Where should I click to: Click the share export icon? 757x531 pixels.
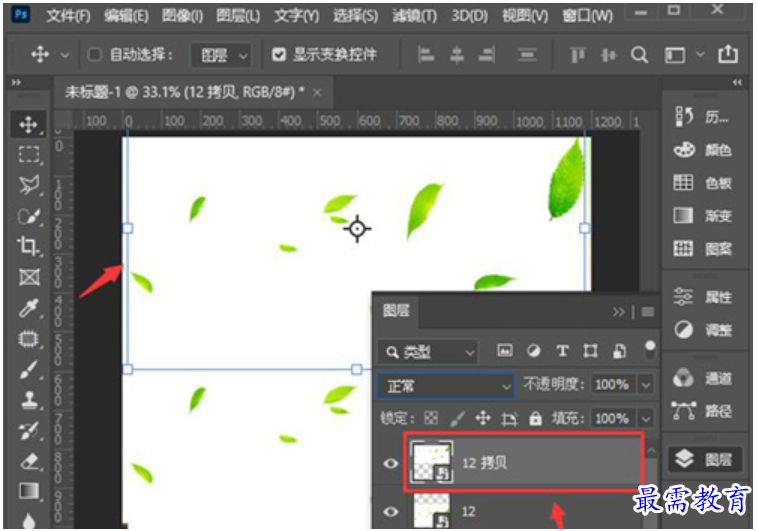[x=728, y=54]
